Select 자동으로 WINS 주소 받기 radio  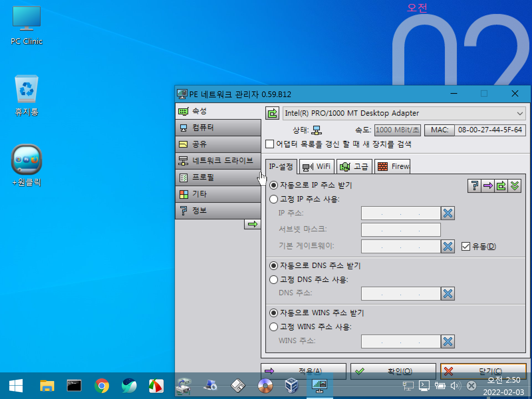[274, 313]
